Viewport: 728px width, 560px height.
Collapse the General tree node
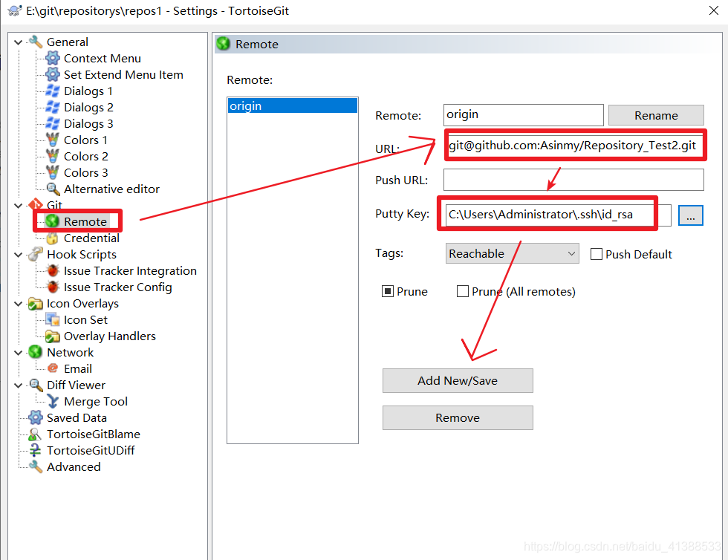18,42
